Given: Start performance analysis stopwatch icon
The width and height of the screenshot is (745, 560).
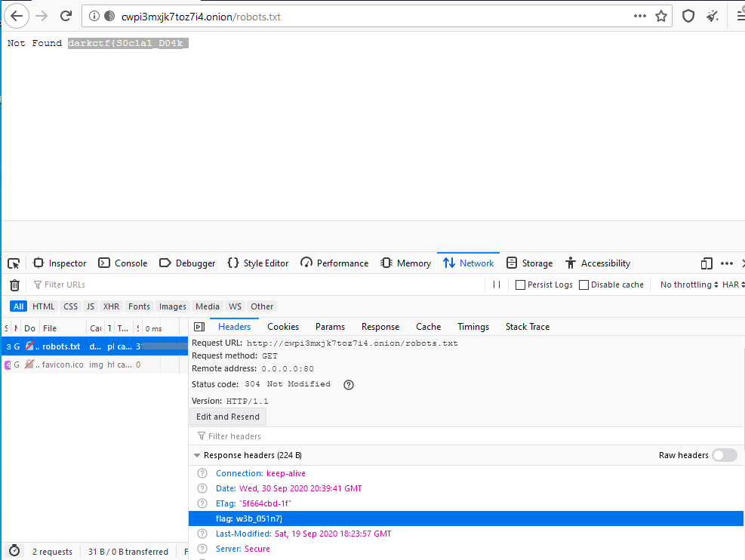Looking at the screenshot, I should (x=15, y=551).
